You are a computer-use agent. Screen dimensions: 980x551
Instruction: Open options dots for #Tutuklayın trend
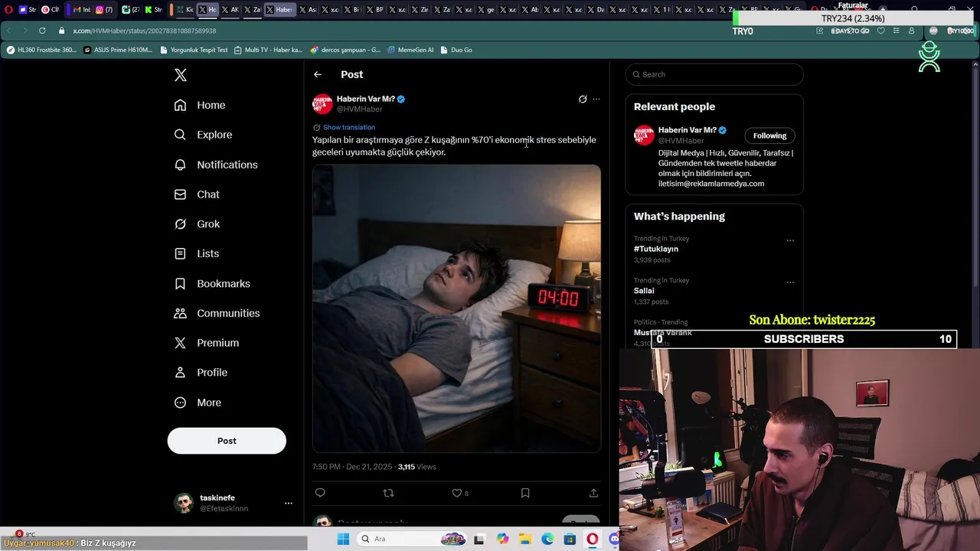(790, 240)
